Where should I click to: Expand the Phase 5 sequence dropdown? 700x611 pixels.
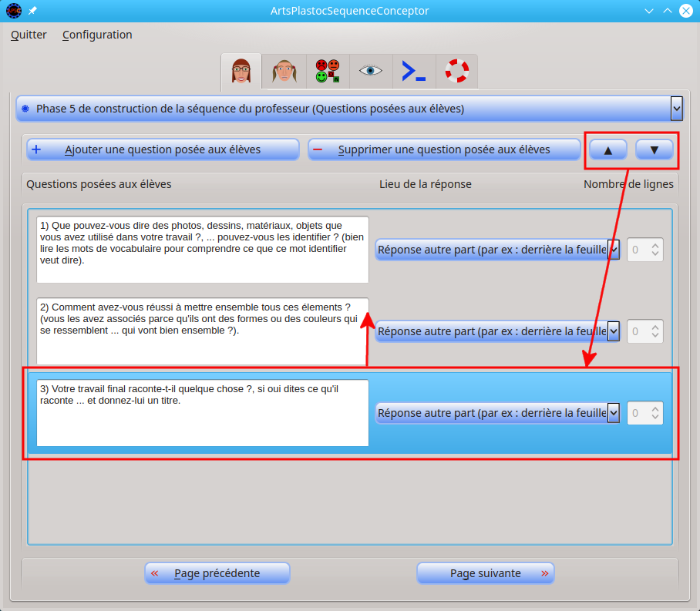(x=676, y=109)
